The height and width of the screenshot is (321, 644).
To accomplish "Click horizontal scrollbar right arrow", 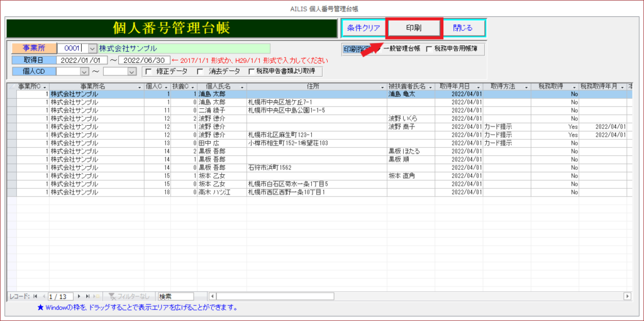I will click(x=627, y=296).
